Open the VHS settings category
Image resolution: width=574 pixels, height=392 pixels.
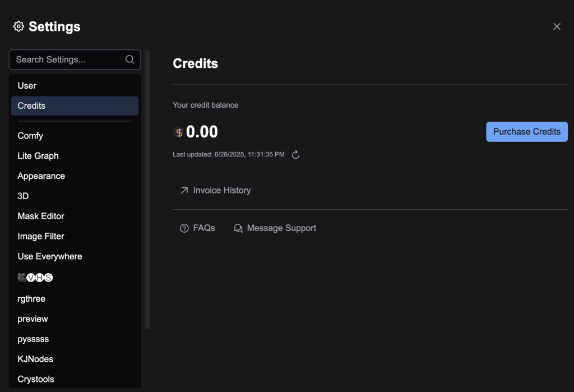[75, 278]
